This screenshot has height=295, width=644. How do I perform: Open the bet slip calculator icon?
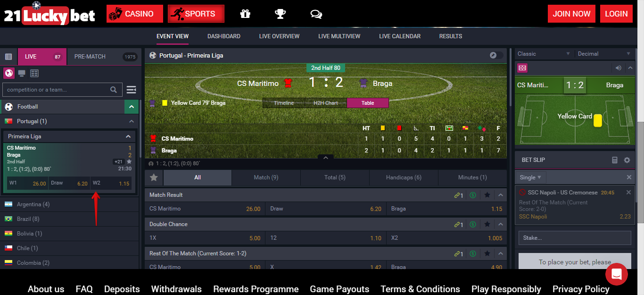[615, 160]
